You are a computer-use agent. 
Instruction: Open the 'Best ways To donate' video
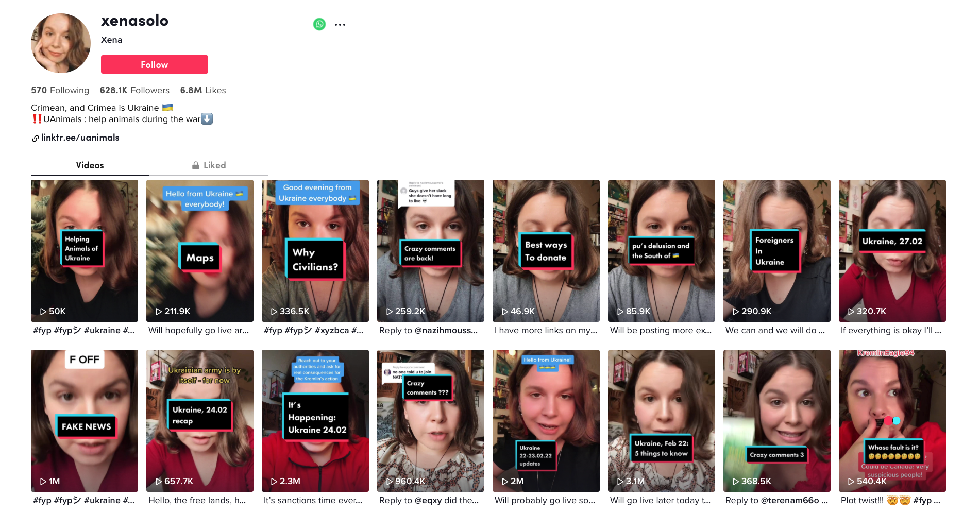(x=546, y=250)
